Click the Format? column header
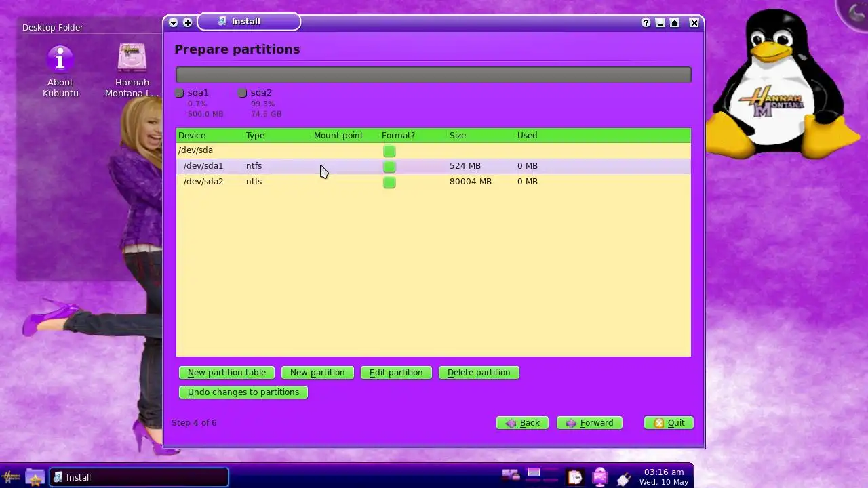868x488 pixels. pos(413,136)
